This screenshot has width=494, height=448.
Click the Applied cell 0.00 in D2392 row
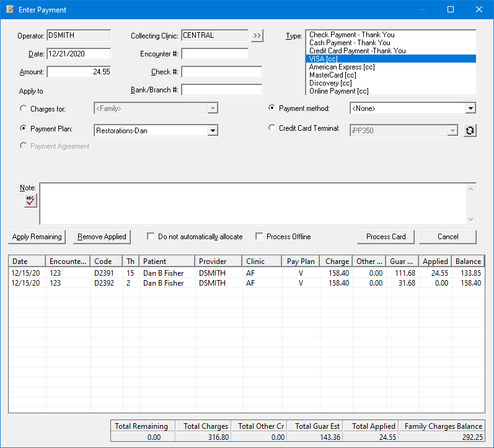pos(441,283)
